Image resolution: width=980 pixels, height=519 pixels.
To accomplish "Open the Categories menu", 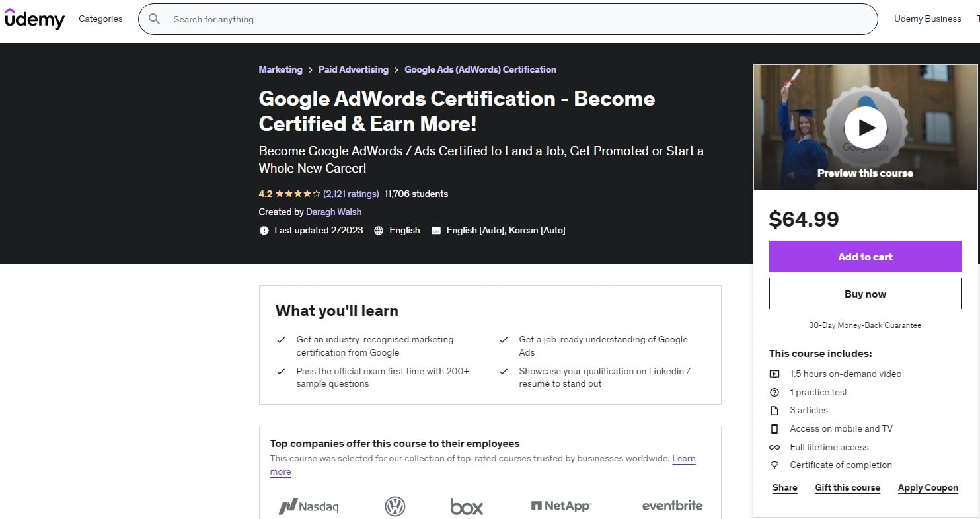I will point(100,19).
